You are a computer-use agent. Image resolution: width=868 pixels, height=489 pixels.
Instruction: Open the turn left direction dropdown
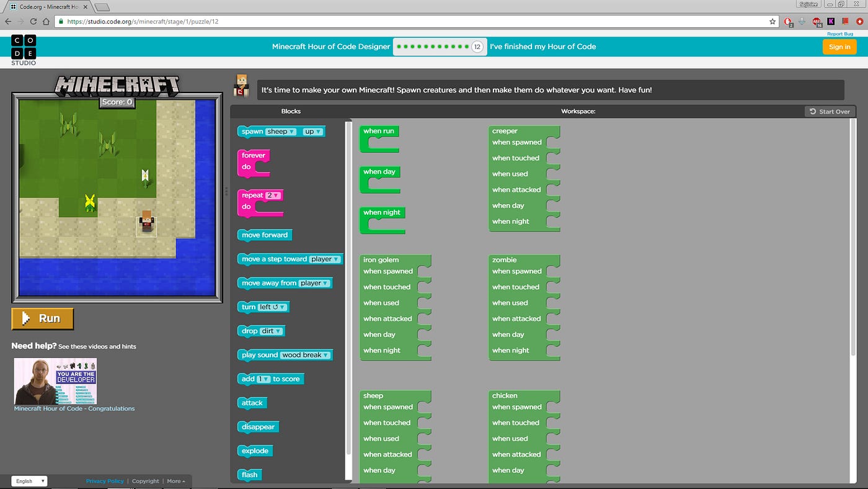coord(272,307)
